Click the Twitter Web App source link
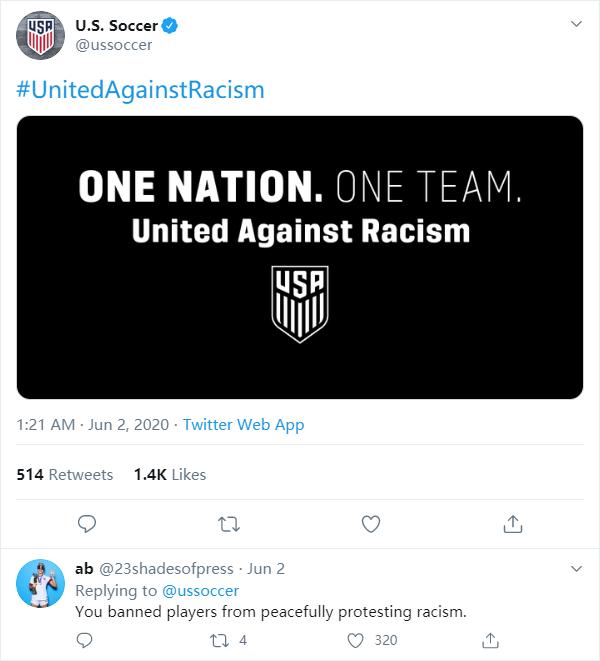Image resolution: width=600 pixels, height=661 pixels. point(243,425)
